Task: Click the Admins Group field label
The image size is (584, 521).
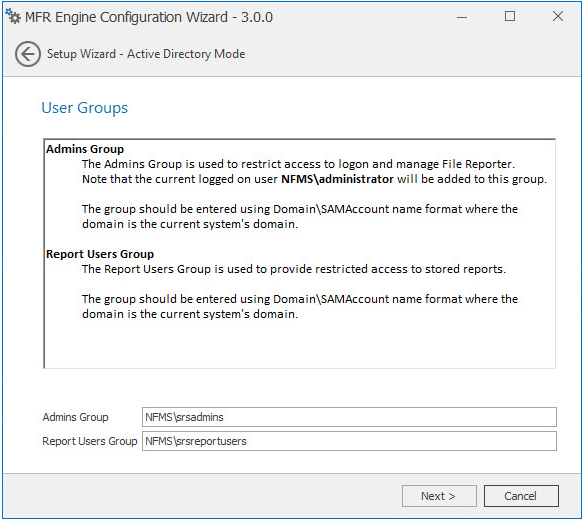Action: point(75,417)
